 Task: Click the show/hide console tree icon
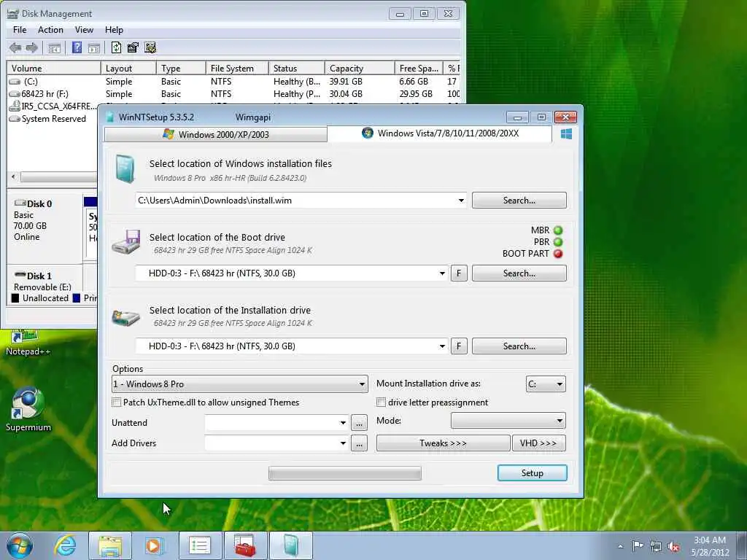tap(54, 47)
